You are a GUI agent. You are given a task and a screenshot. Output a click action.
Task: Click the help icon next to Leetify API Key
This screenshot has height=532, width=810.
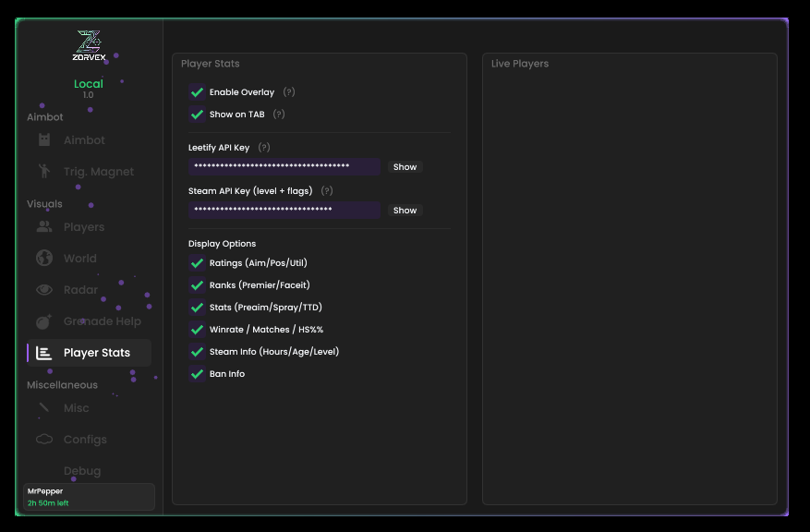264,148
